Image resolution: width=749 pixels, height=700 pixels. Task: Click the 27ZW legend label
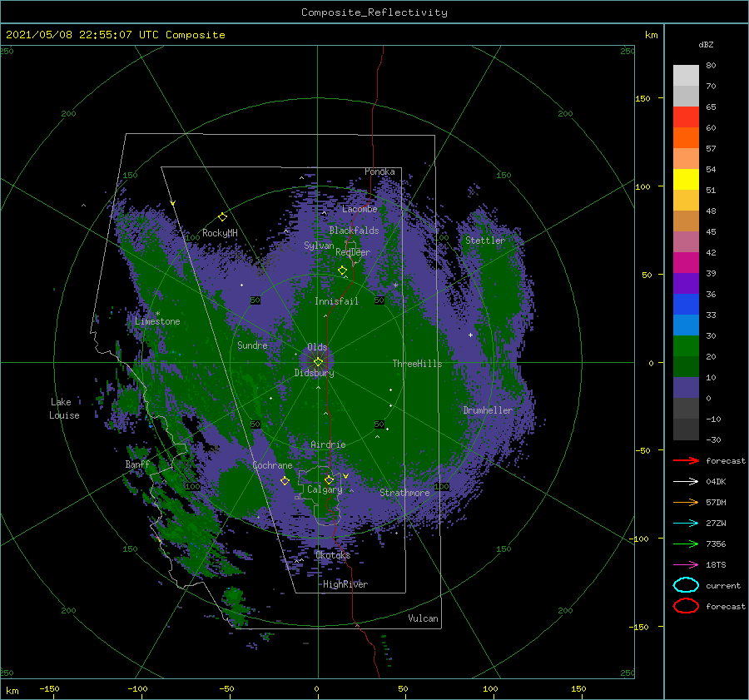pyautogui.click(x=716, y=524)
